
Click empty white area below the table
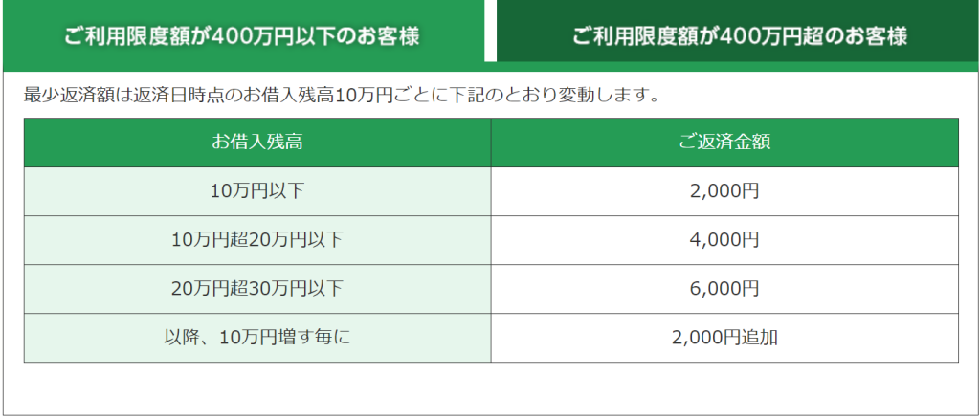click(490, 388)
